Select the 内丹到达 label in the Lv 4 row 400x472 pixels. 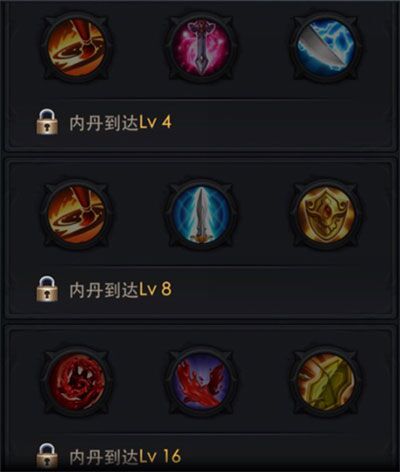(104, 122)
